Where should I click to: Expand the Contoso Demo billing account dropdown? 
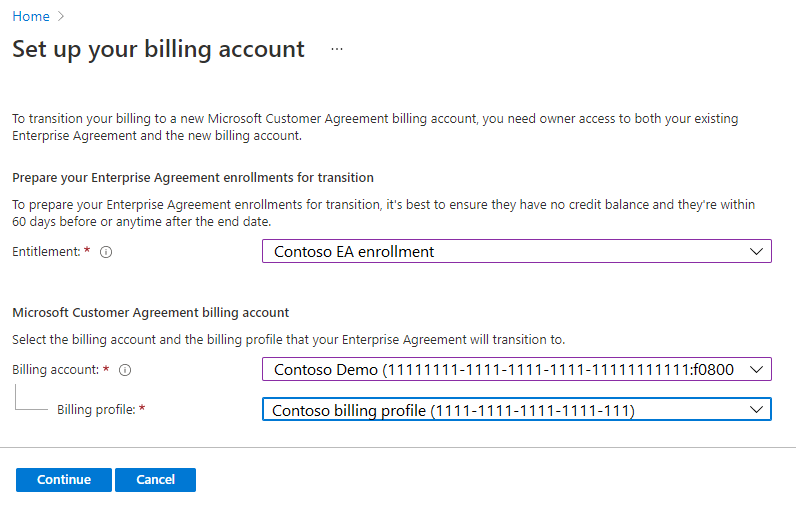500,370
